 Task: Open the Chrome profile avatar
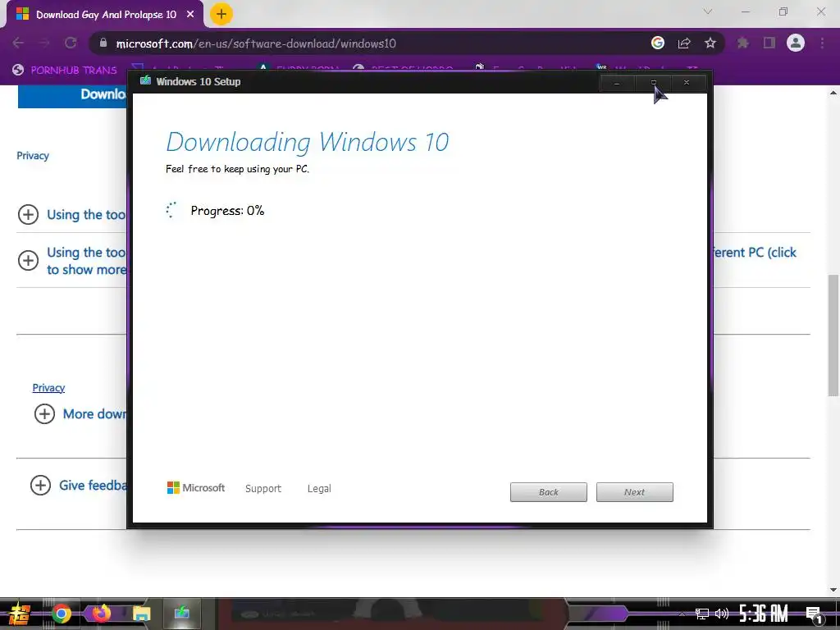tap(796, 43)
